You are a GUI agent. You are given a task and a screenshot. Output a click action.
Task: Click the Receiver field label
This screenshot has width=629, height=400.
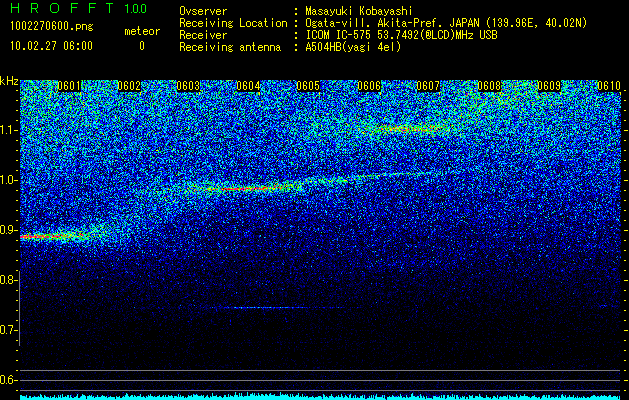tap(203, 35)
